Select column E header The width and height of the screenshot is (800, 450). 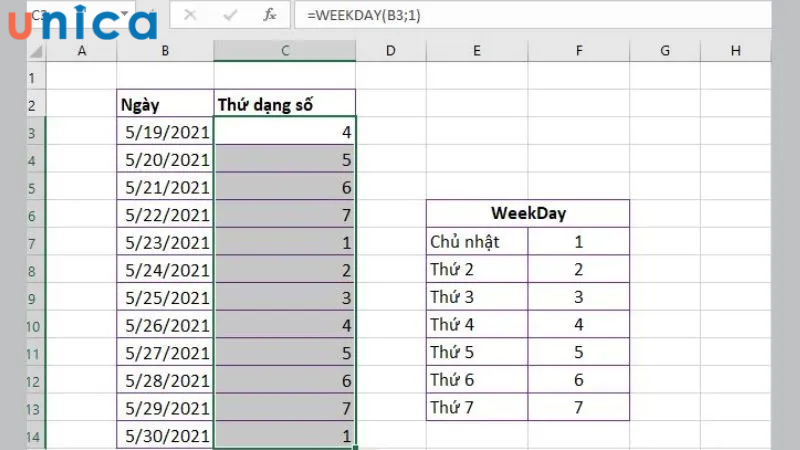(x=477, y=50)
